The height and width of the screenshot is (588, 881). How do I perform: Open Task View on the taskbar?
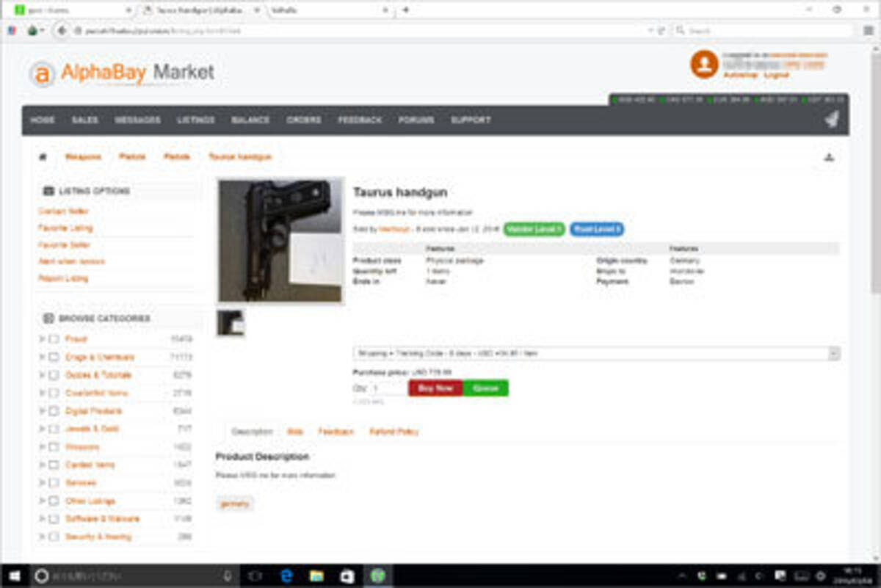[255, 576]
